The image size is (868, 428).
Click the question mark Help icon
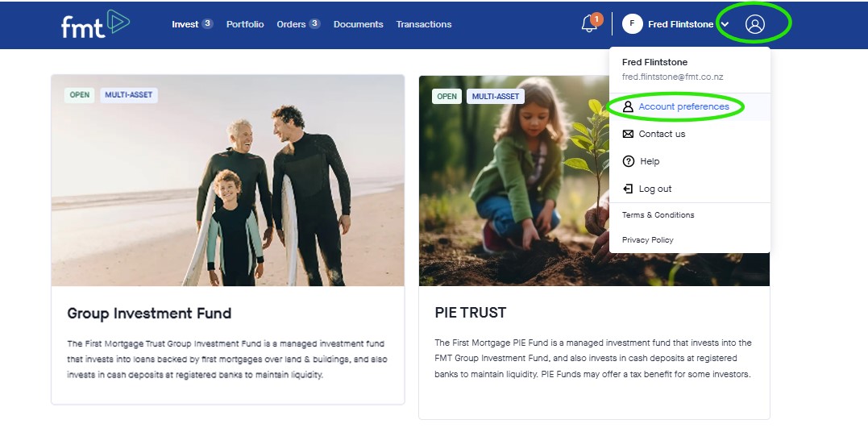point(629,161)
